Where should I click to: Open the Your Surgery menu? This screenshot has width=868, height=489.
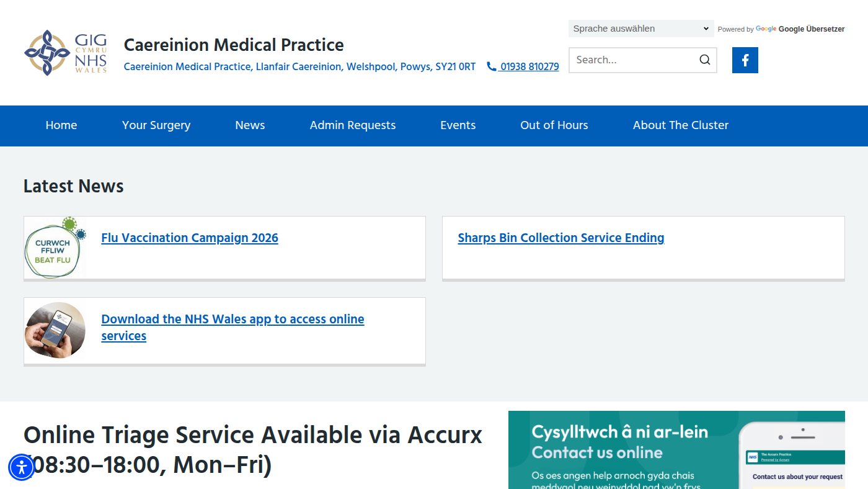pos(156,125)
